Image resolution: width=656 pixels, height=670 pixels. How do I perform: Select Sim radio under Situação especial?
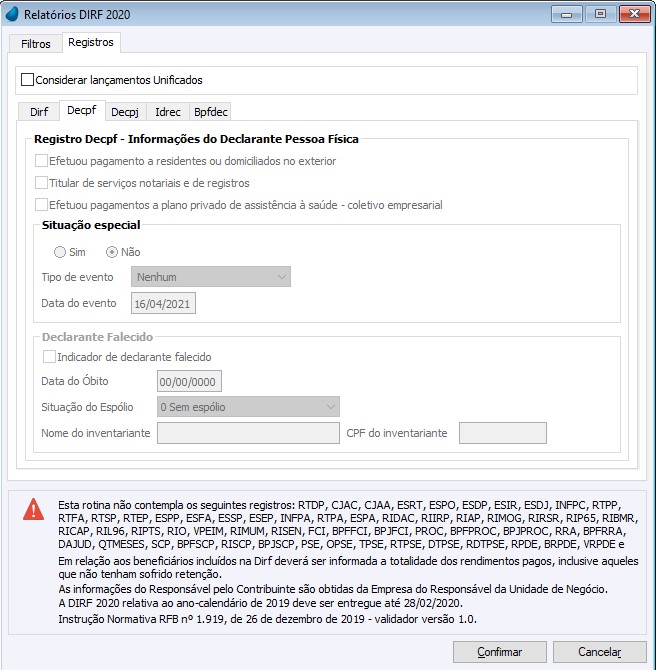(x=60, y=252)
